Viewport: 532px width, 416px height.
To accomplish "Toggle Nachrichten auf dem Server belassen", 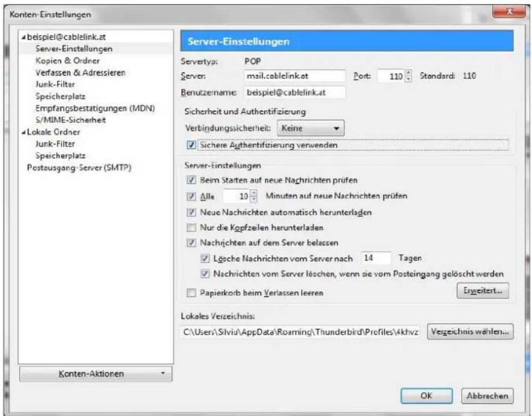I will tap(191, 243).
